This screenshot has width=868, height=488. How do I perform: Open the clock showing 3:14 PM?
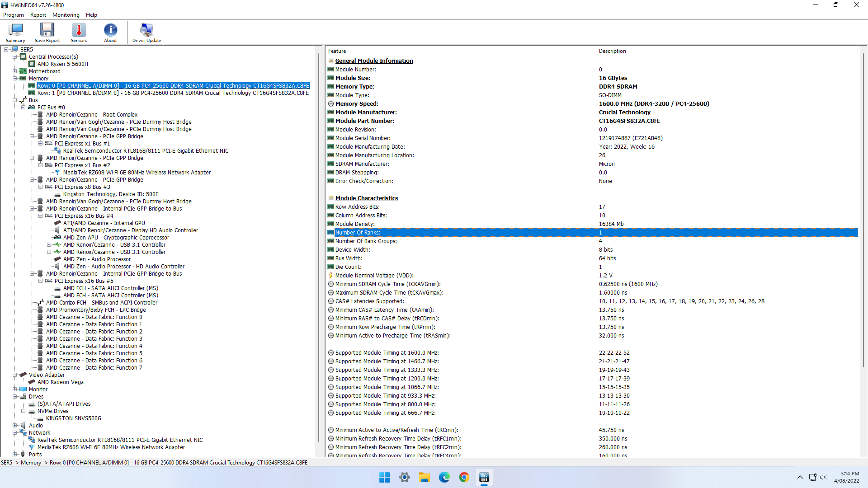(x=847, y=477)
